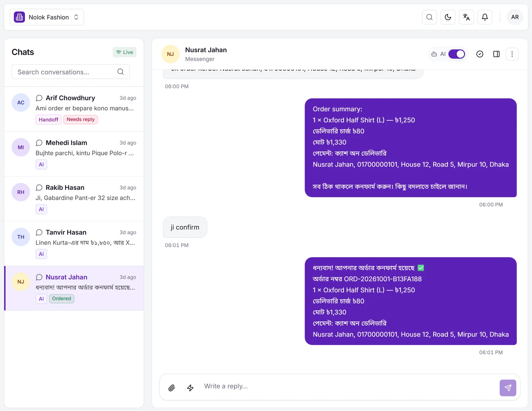Open the language translate icon
Viewport: 532px width, 411px height.
coord(466,17)
